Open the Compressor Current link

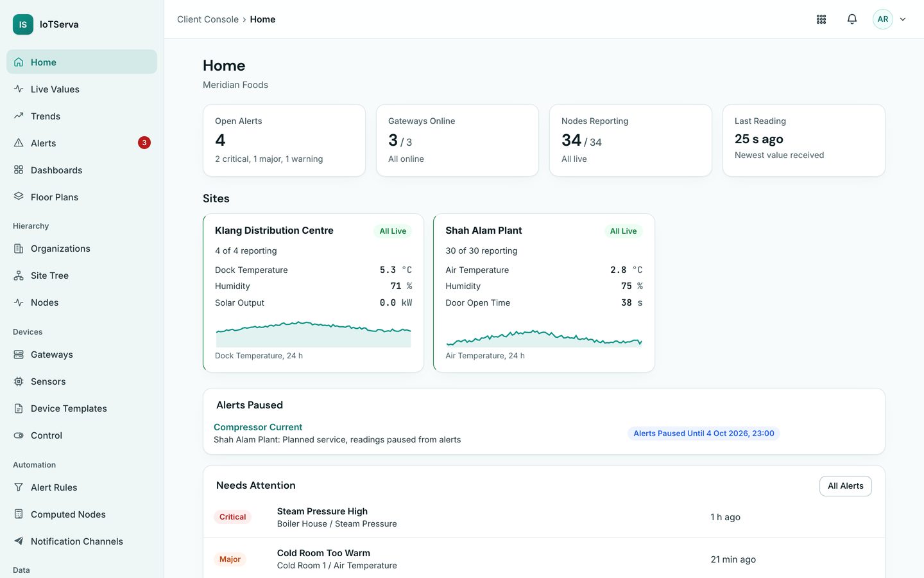tap(258, 427)
